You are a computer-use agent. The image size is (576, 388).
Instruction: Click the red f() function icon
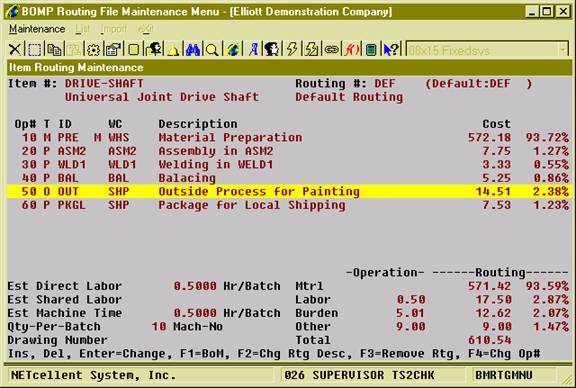point(352,50)
